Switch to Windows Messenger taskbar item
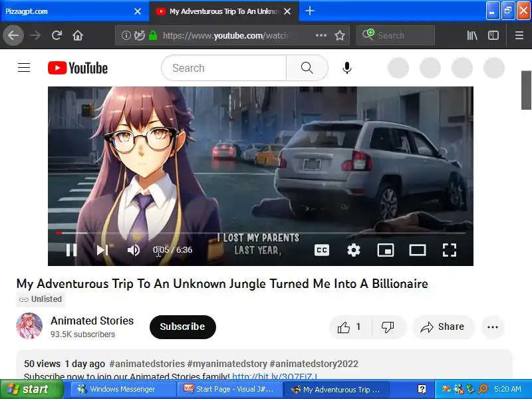Screen dimensions: 532x399 click(x=124, y=389)
